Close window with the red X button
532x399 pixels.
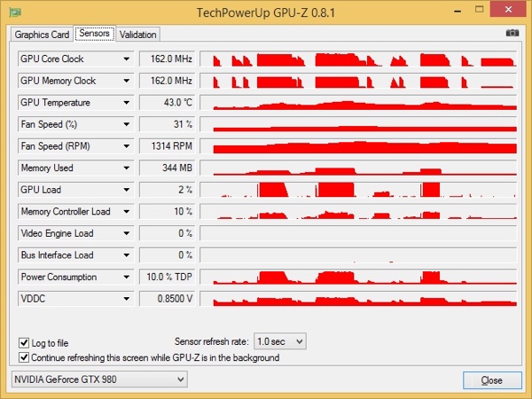click(x=508, y=10)
